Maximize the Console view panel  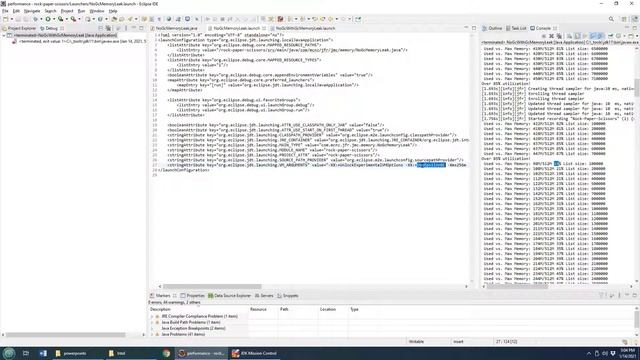[x=636, y=28]
